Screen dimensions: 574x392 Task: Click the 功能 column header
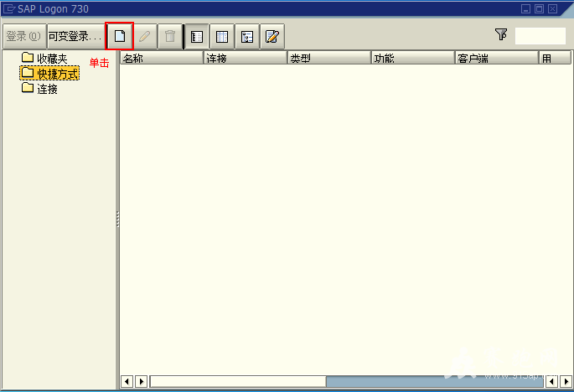click(413, 58)
